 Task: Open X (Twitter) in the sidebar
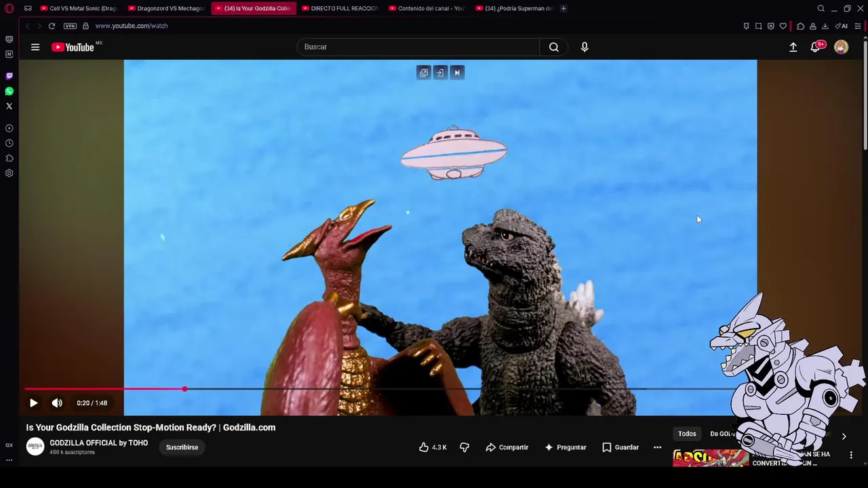point(9,106)
